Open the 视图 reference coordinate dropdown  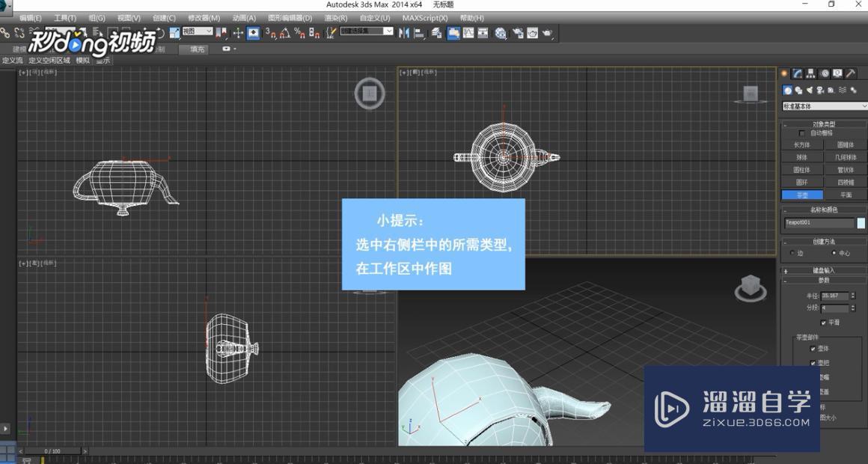coord(198,31)
